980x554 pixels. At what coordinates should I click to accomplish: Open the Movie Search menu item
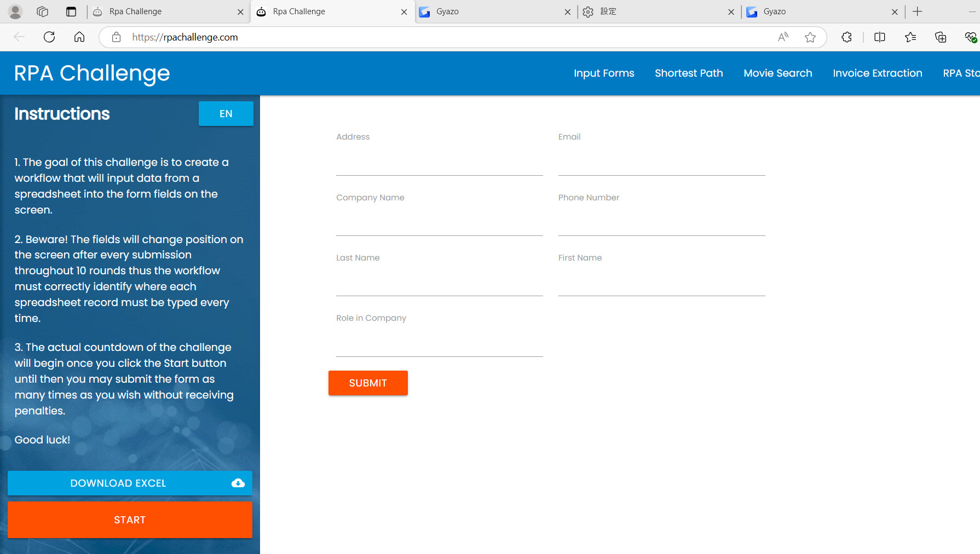pyautogui.click(x=777, y=73)
